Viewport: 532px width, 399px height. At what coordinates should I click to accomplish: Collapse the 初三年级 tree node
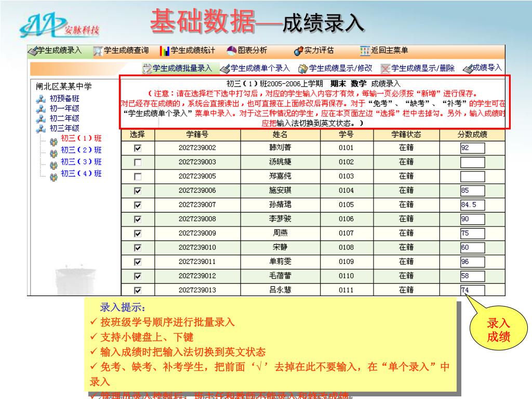point(64,128)
